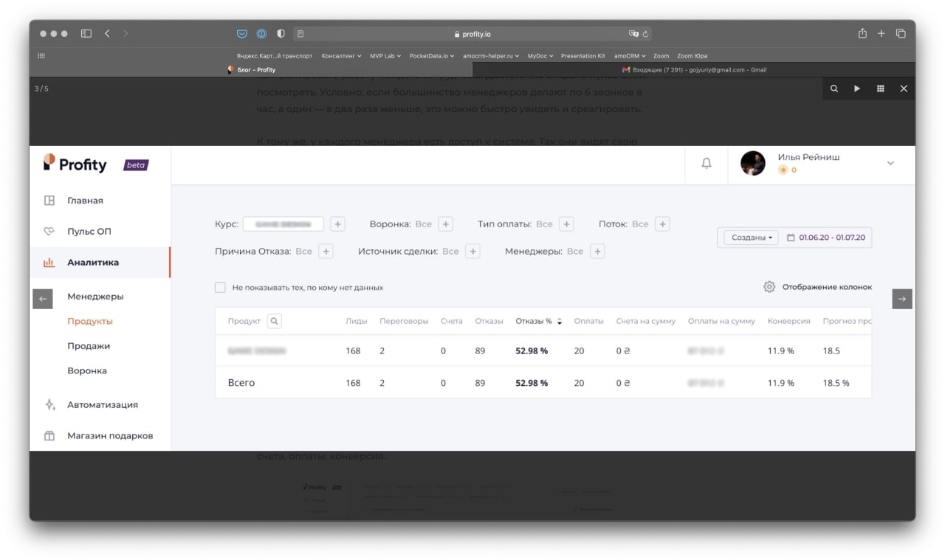Open the Создано dropdown
The width and height of the screenshot is (945, 560).
pos(751,238)
